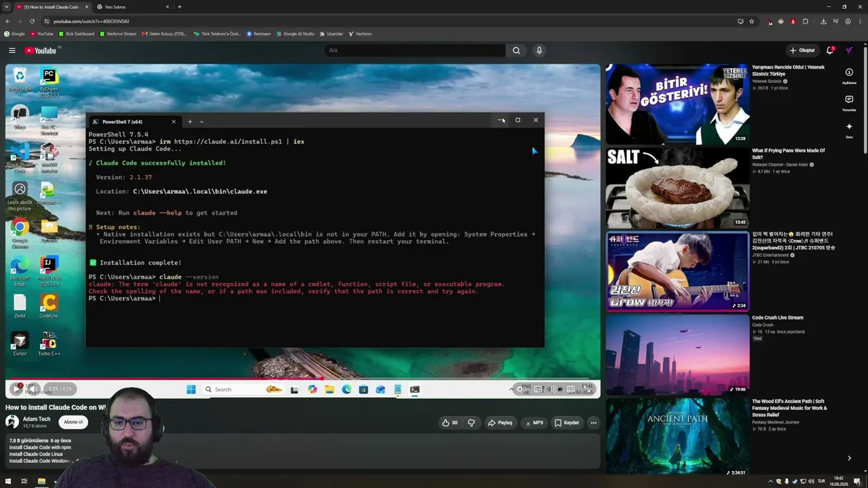Expand the Chrome tab search dropdown
Screen dimensions: 868x488
tap(6, 7)
